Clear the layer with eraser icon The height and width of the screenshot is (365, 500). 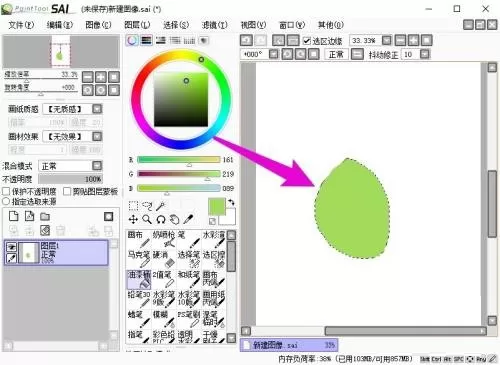tap(45, 230)
